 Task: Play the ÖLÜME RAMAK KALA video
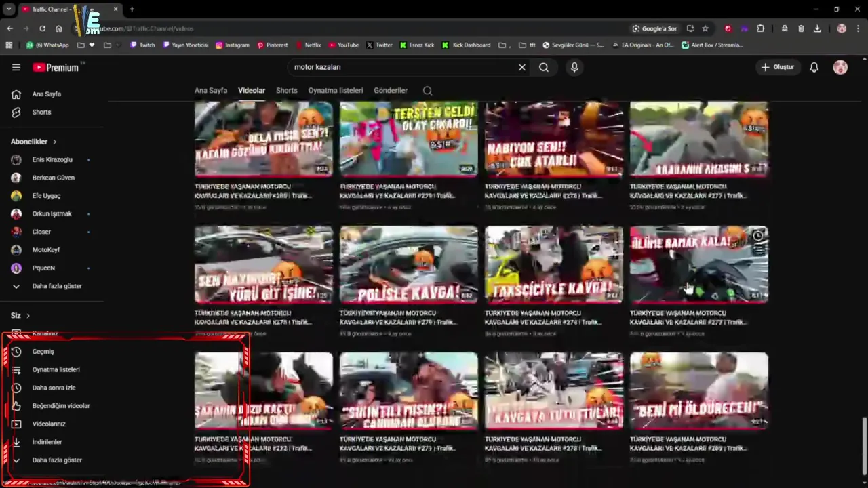tap(699, 264)
